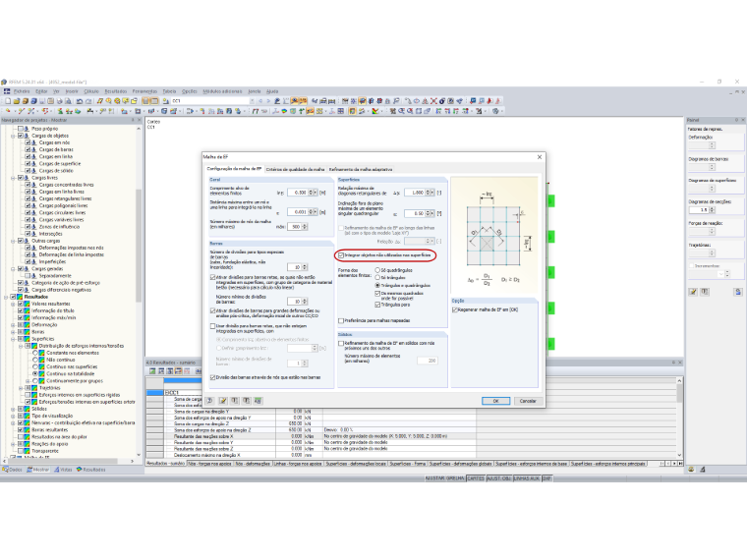Go to next load case arrow
Screen dimensions: 747x560
[x=268, y=101]
